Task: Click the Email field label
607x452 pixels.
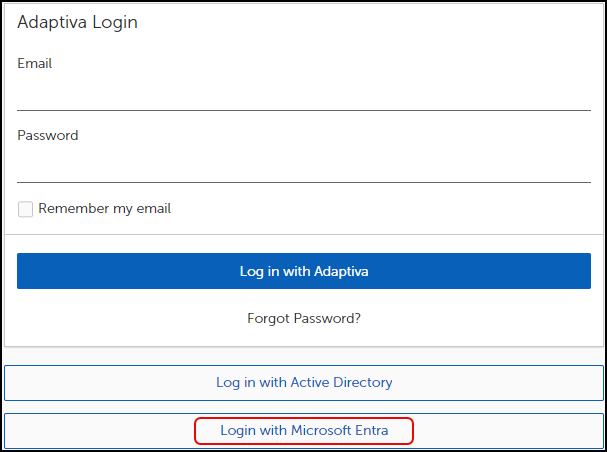Action: point(34,63)
